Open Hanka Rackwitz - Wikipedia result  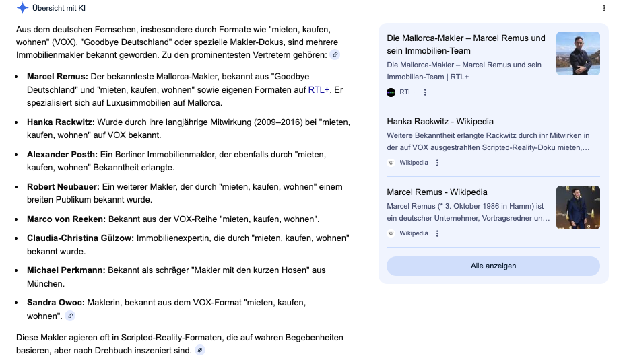[x=440, y=122]
